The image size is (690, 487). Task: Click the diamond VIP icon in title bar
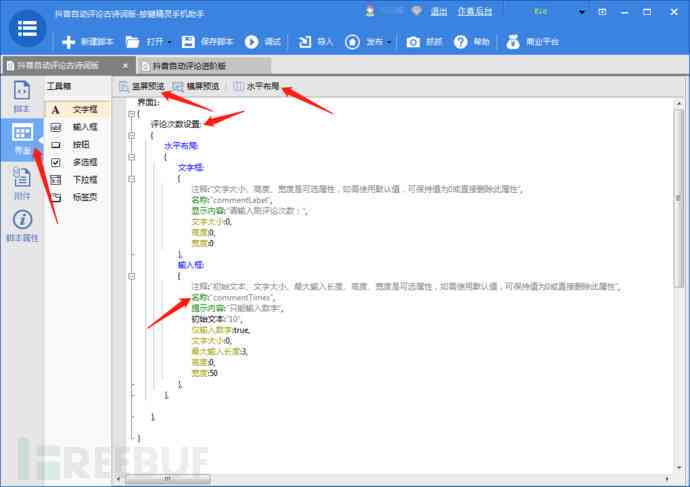tap(416, 11)
